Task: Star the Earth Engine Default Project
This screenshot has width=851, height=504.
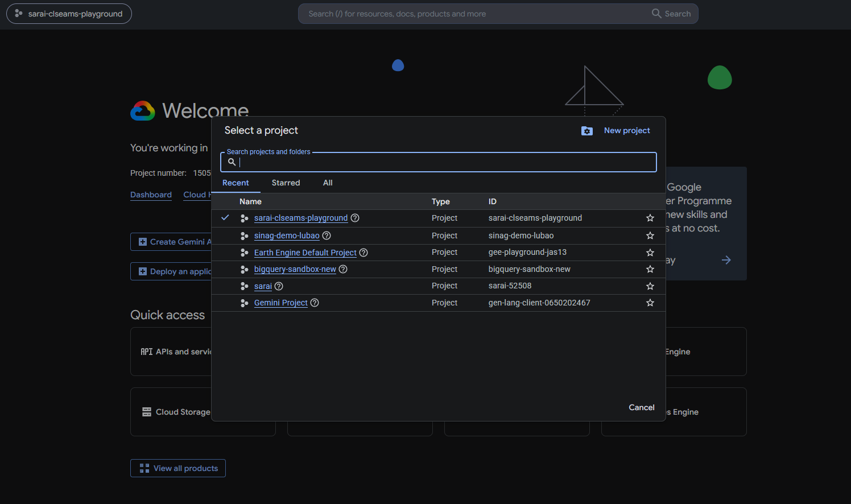Action: [x=650, y=253]
